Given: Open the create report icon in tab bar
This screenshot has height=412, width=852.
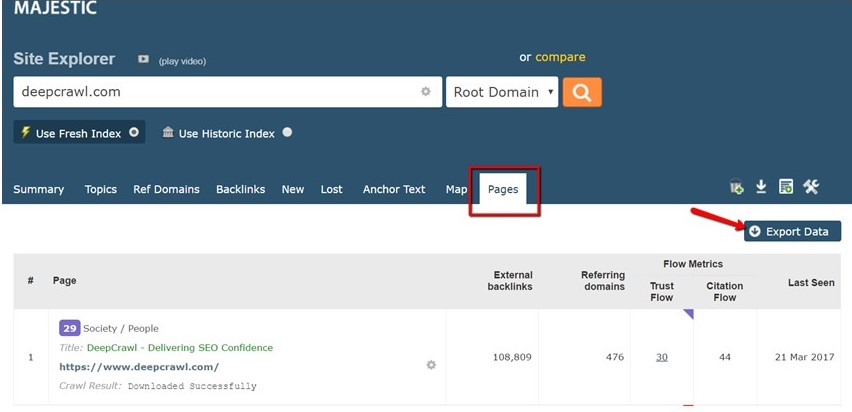Looking at the screenshot, I should pos(786,187).
